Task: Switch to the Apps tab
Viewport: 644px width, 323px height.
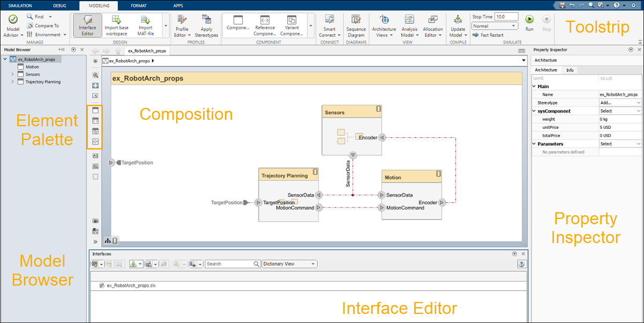Action: 178,5
